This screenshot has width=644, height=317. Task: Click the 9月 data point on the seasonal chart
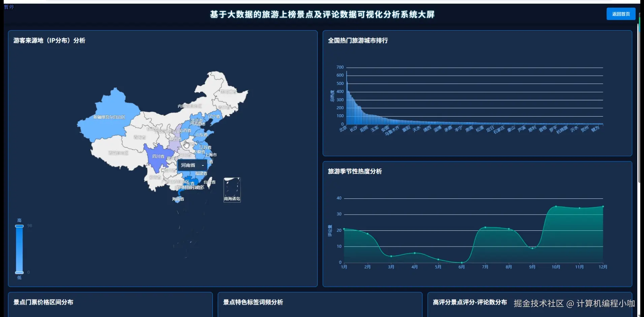[532, 248]
